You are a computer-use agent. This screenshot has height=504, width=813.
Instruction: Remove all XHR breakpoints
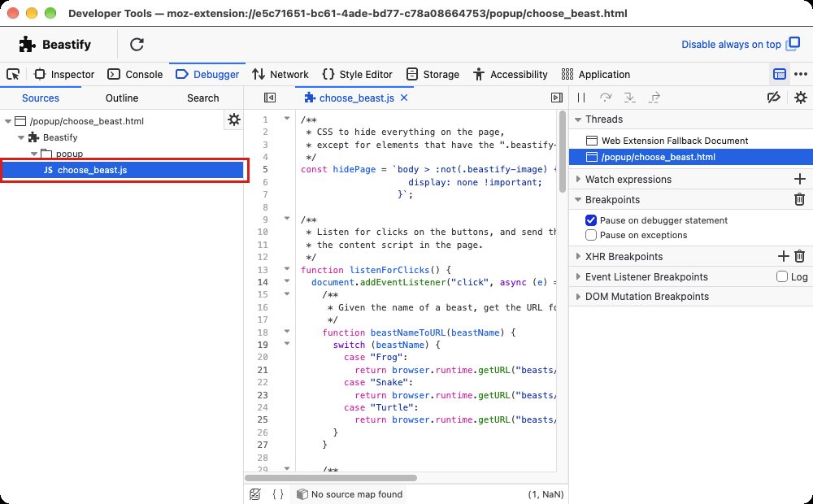(799, 256)
